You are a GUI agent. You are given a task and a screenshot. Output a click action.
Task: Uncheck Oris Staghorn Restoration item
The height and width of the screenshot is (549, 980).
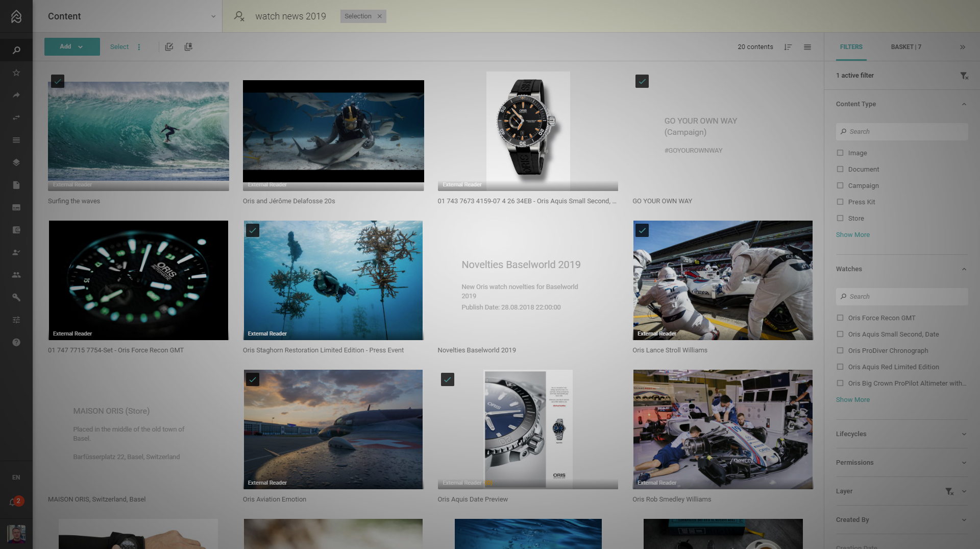coord(253,230)
